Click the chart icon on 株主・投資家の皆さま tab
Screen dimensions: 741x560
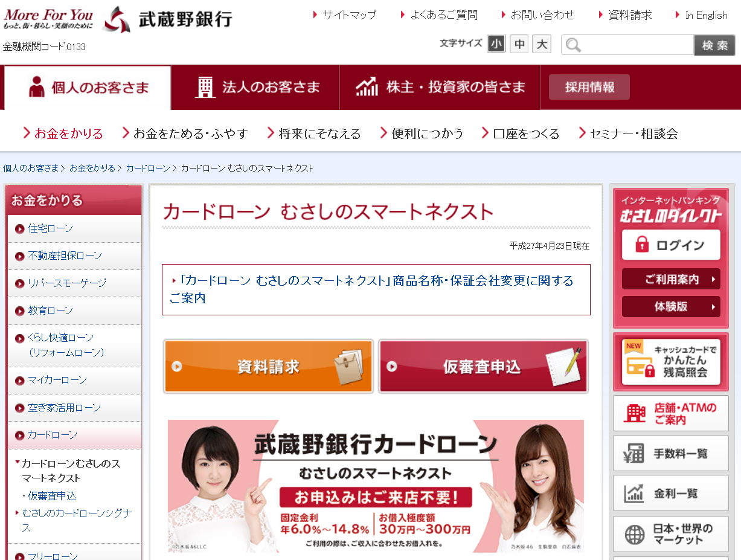[367, 87]
